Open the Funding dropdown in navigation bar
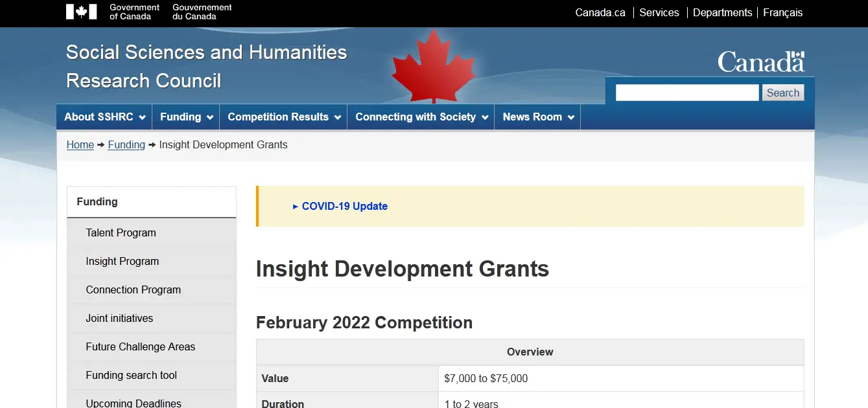Viewport: 868px width, 408px height. tap(187, 117)
